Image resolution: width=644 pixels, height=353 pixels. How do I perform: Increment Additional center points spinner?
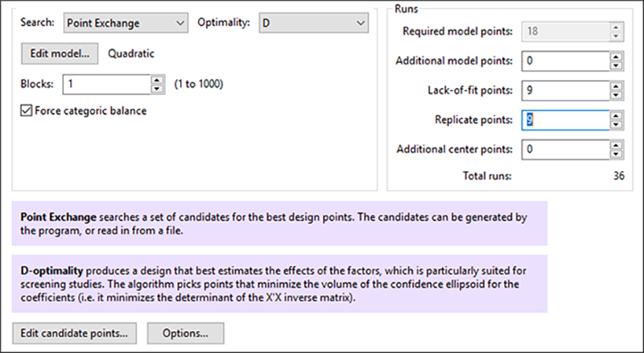[616, 145]
